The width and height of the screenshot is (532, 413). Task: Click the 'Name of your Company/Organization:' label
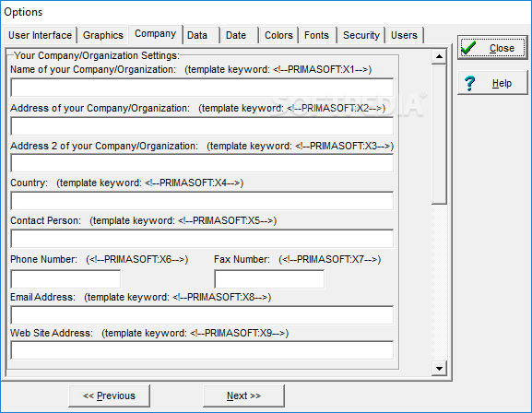pyautogui.click(x=93, y=69)
